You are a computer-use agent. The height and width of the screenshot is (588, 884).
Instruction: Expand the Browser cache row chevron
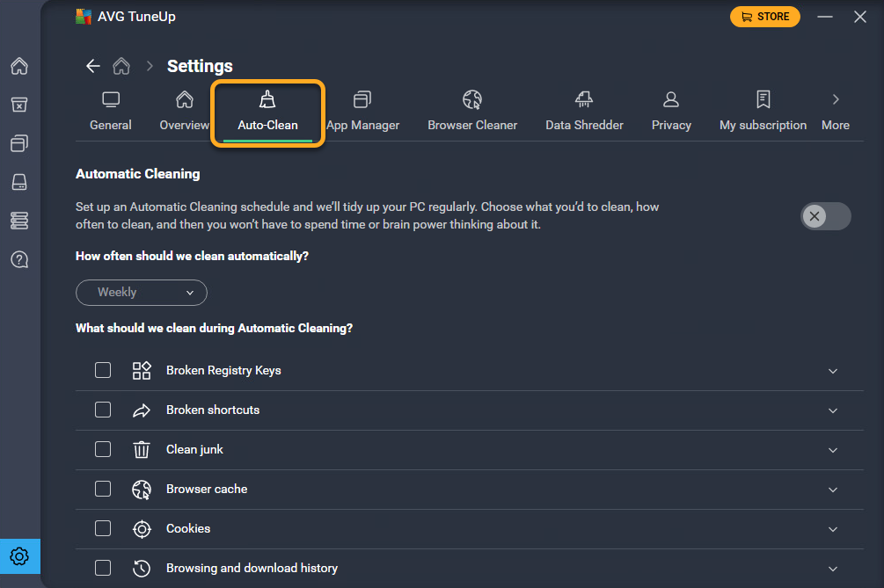point(833,490)
